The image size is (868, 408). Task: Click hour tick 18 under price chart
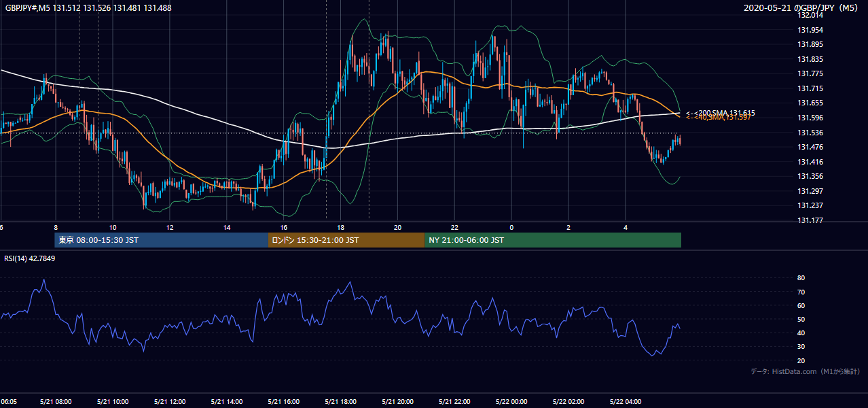click(341, 228)
